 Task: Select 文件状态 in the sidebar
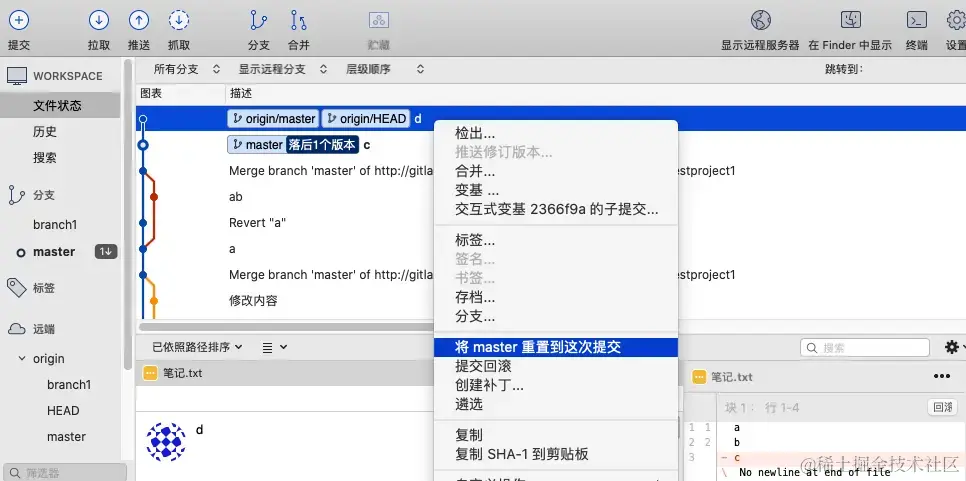click(x=60, y=105)
